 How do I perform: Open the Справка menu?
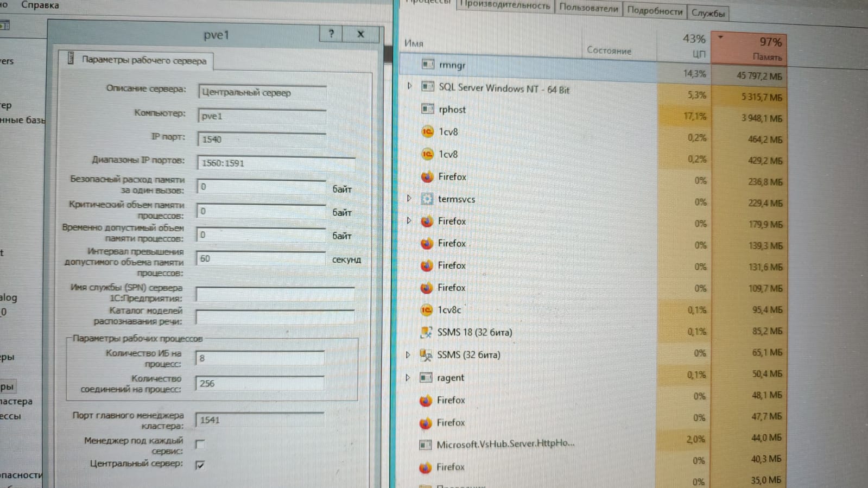tap(40, 5)
